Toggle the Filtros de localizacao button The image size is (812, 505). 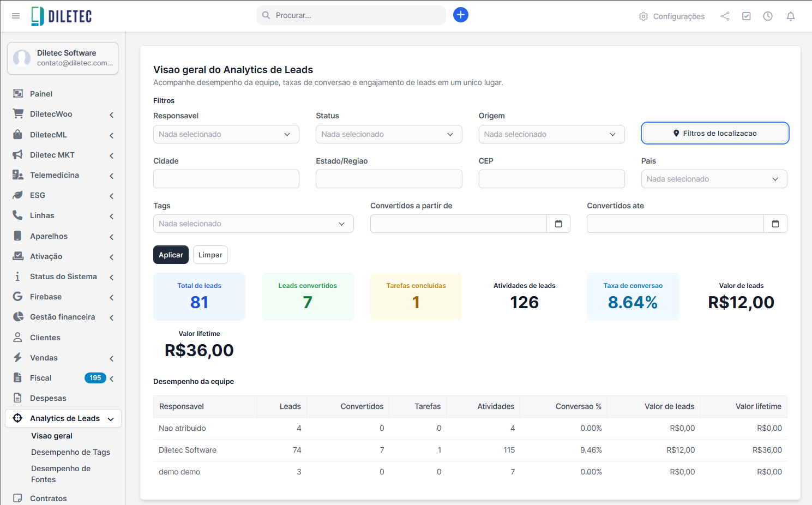pyautogui.click(x=714, y=133)
